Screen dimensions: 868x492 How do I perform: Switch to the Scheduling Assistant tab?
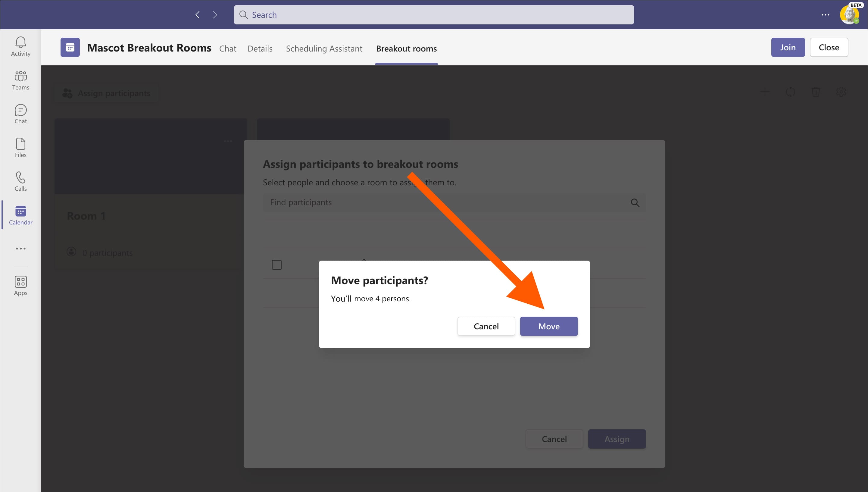point(324,49)
